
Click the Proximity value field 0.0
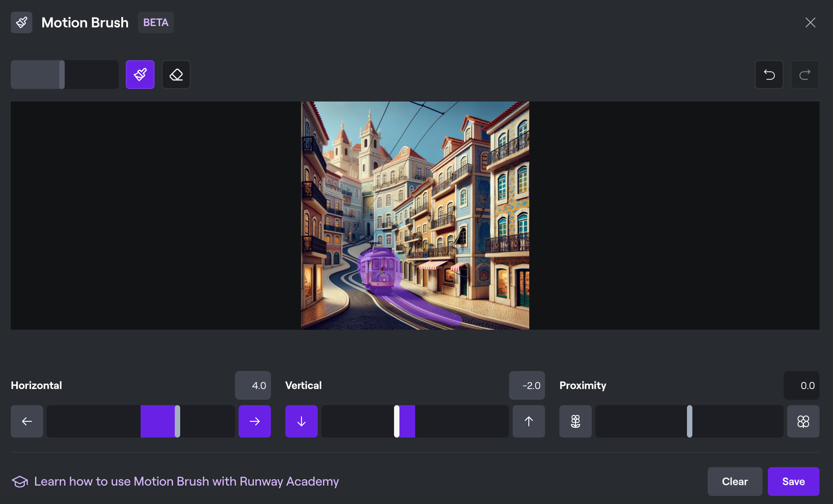(x=802, y=385)
